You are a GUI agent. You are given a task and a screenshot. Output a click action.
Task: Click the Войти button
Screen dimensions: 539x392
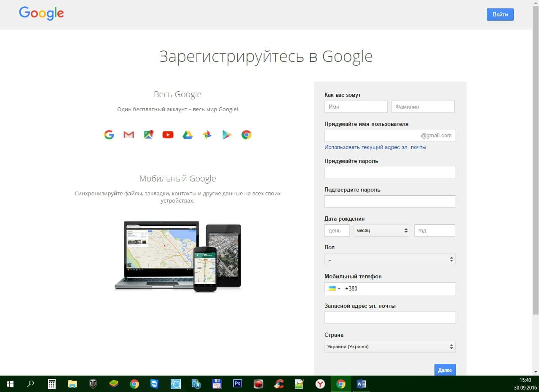click(500, 14)
